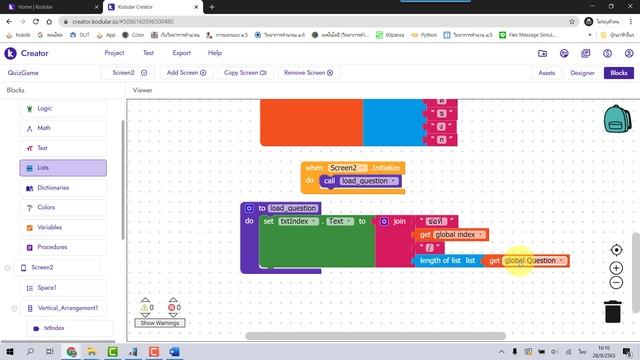Click the trash can icon

(613, 312)
